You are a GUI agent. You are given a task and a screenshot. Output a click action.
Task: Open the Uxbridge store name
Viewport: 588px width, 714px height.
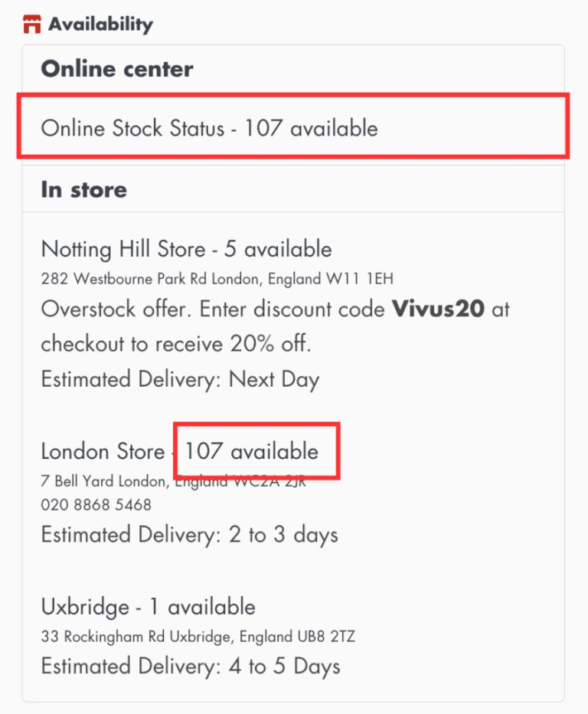tap(85, 608)
